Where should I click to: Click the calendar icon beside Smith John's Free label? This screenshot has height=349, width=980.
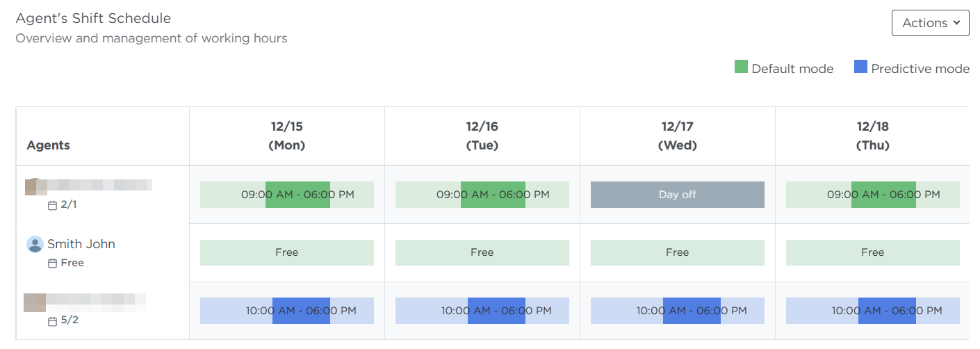tap(52, 263)
